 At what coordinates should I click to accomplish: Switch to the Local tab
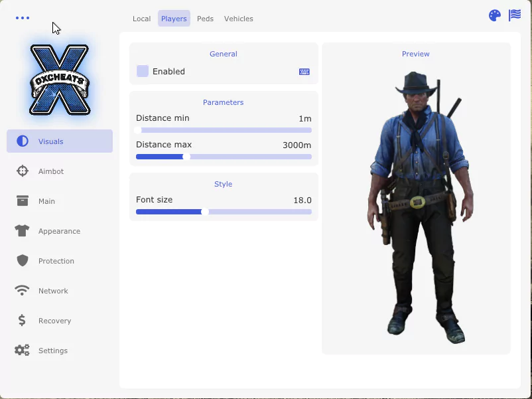141,19
